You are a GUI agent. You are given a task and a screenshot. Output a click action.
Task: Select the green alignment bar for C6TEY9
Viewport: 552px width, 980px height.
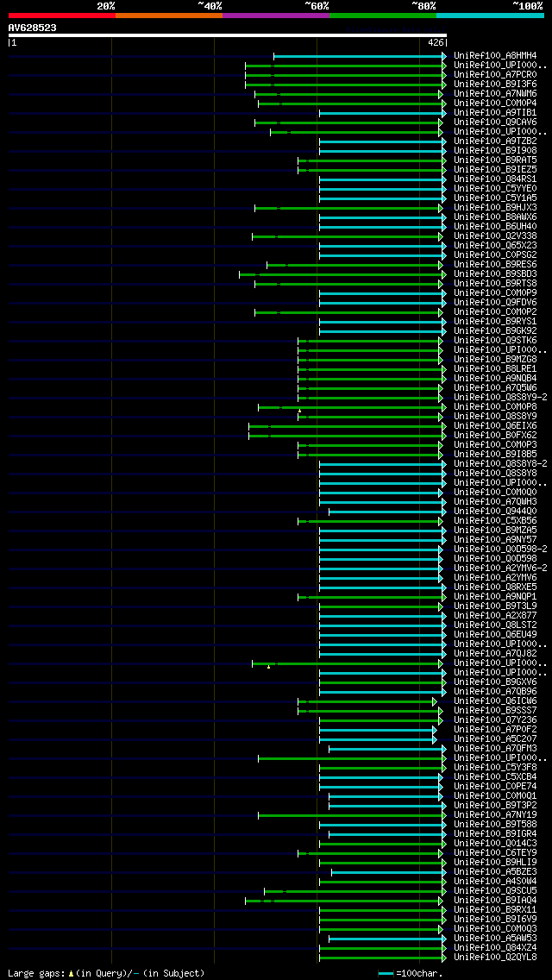[x=372, y=853]
